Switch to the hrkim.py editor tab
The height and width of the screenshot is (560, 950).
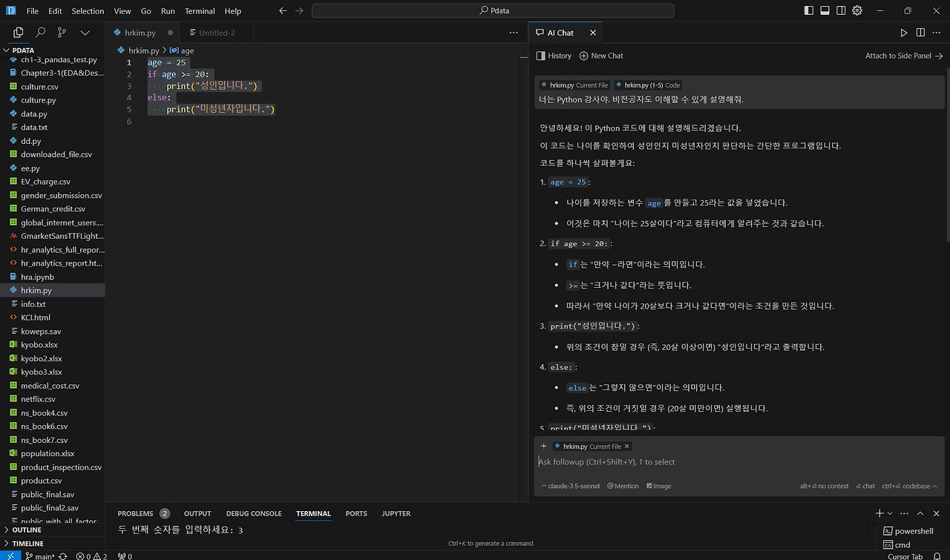click(x=141, y=33)
